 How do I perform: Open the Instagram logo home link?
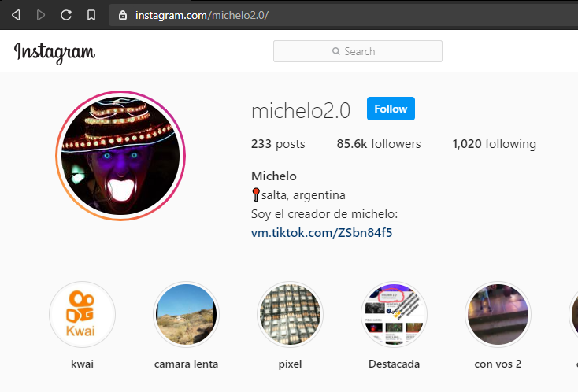pos(54,52)
